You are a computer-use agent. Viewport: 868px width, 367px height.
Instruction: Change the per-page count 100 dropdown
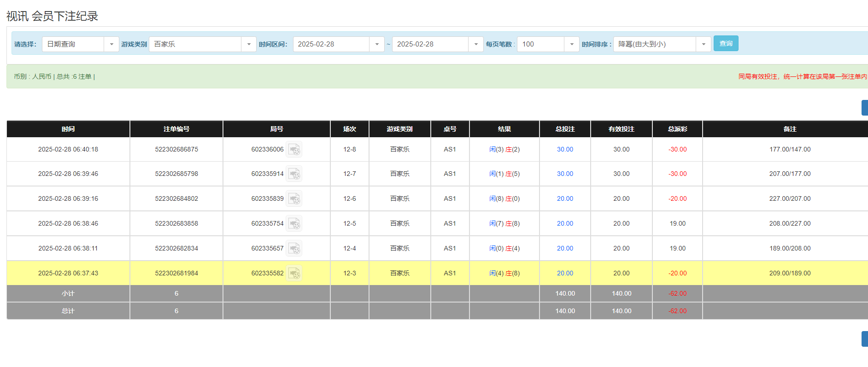click(571, 44)
